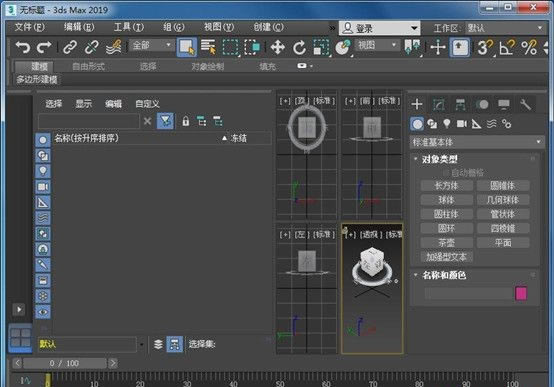
Task: Click Select and Manipulate plus icon
Action: pyautogui.click(x=438, y=47)
